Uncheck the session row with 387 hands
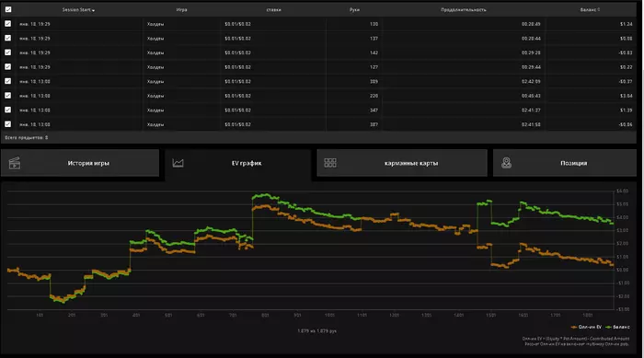644x358 pixels. pos(7,123)
